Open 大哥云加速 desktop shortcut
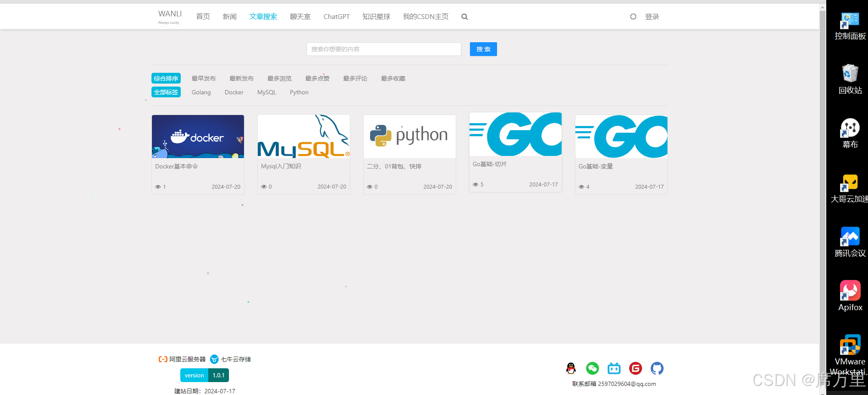Image resolution: width=868 pixels, height=395 pixels. 850,188
